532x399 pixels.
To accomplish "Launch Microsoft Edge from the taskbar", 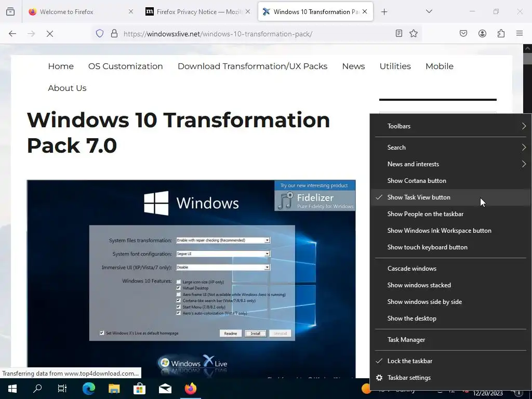I will click(88, 389).
